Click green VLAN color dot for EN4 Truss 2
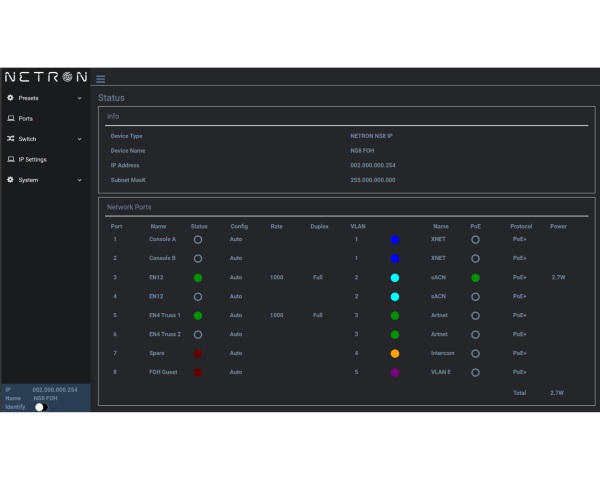This screenshot has height=480, width=600. pos(395,334)
